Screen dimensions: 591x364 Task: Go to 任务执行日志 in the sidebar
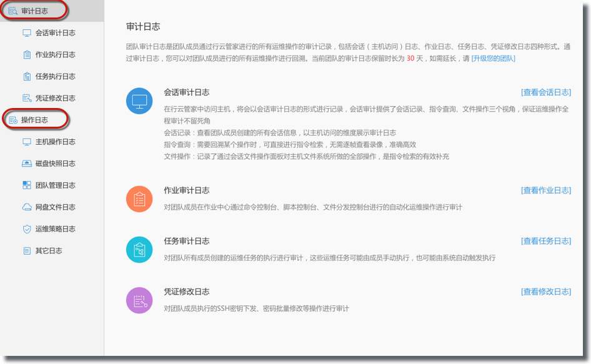pyautogui.click(x=55, y=77)
